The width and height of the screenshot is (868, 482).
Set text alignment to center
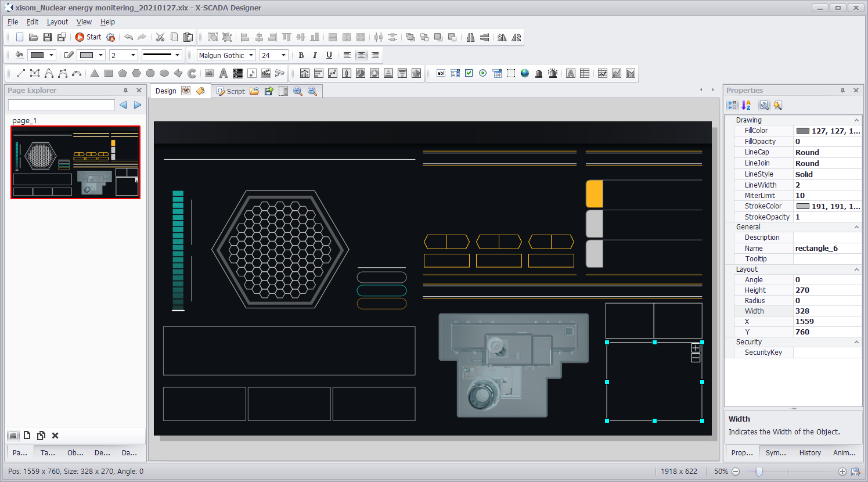point(361,55)
